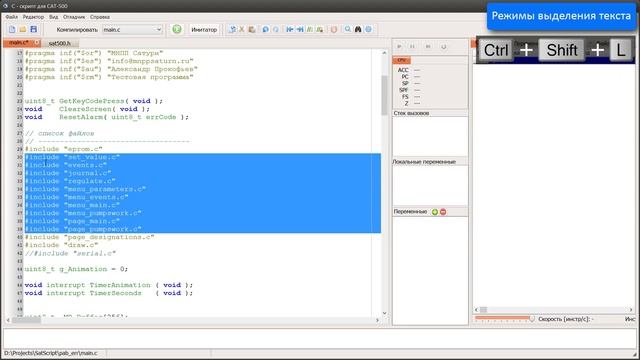The height and width of the screenshot is (360, 640).
Task: Click the commented line //#include "serial.c"
Action: click(x=70, y=253)
